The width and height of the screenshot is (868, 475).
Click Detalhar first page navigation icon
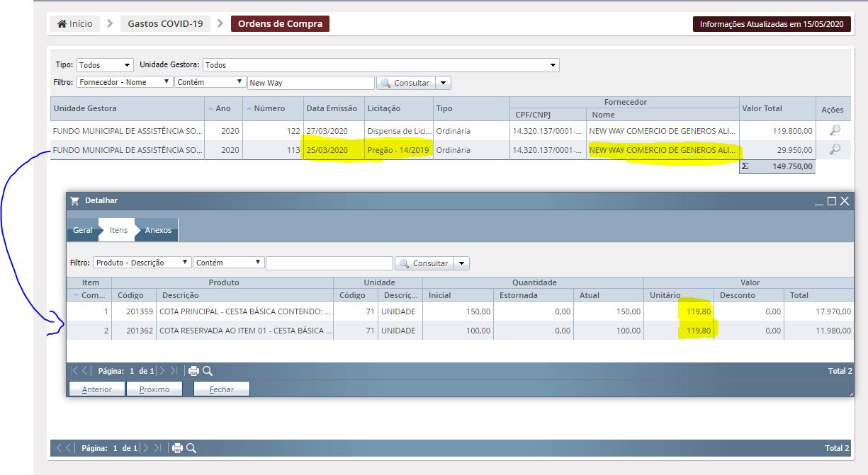click(75, 371)
